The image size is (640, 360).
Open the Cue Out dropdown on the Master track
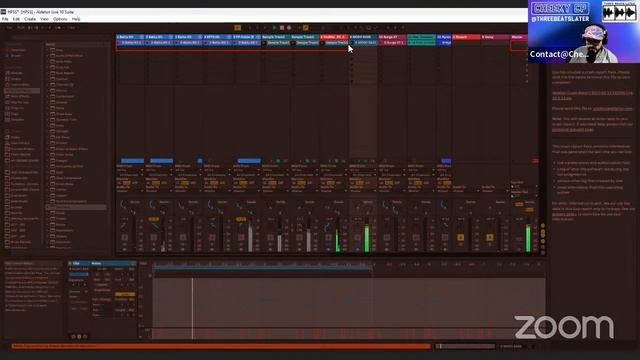pos(524,187)
